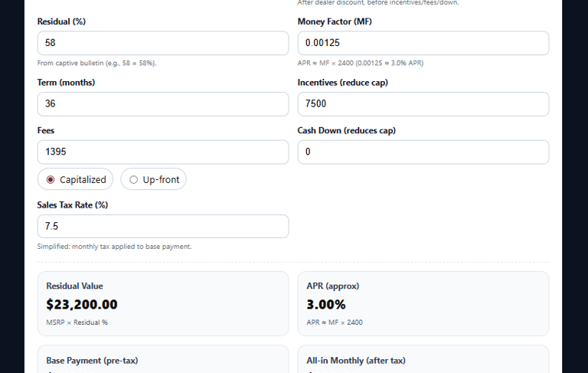This screenshot has width=588, height=373.
Task: Click the Residual (%) input field
Action: coord(162,43)
